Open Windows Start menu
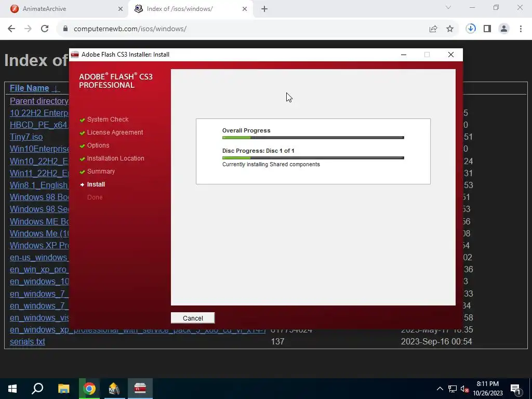Viewport: 532px width, 399px height. click(x=12, y=389)
